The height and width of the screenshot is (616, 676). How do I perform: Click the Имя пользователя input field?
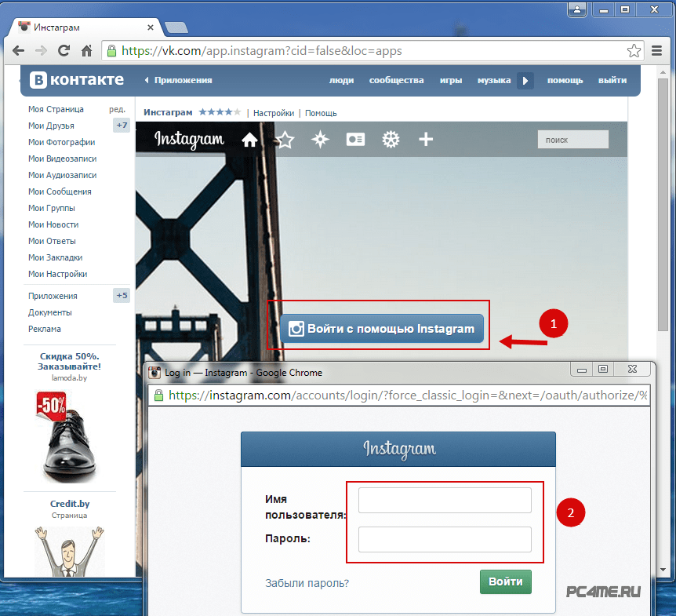[445, 501]
